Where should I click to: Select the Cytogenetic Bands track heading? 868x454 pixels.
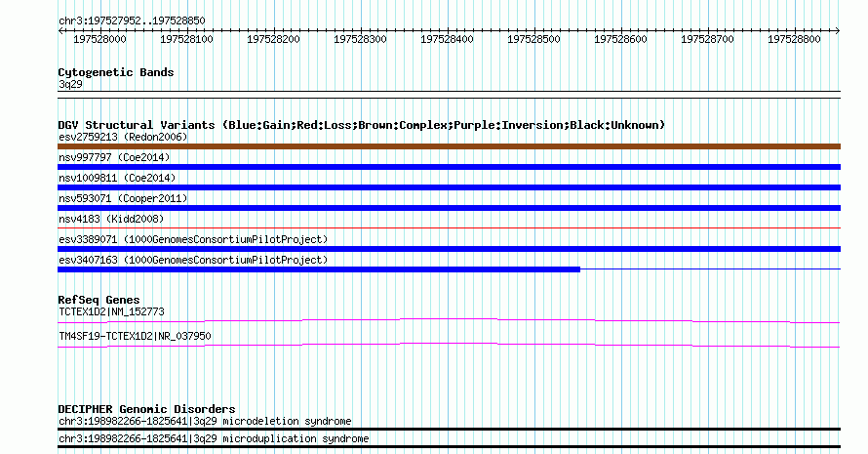pyautogui.click(x=116, y=72)
